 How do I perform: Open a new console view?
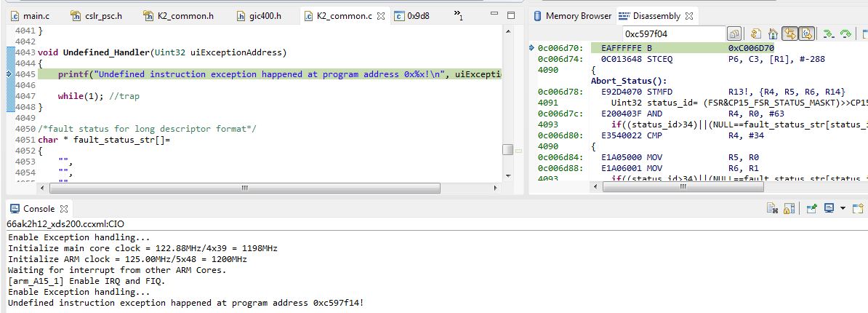pyautogui.click(x=858, y=208)
